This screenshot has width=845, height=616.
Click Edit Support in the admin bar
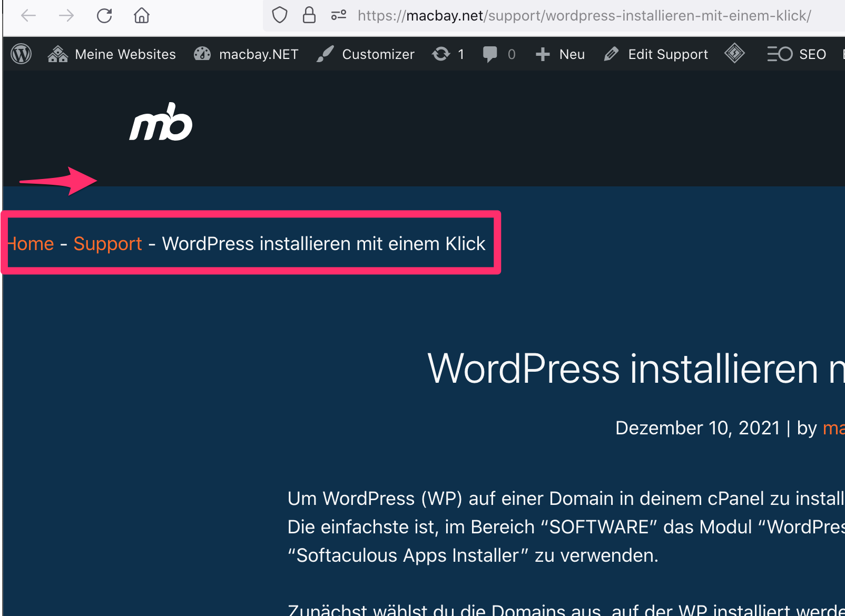click(656, 54)
